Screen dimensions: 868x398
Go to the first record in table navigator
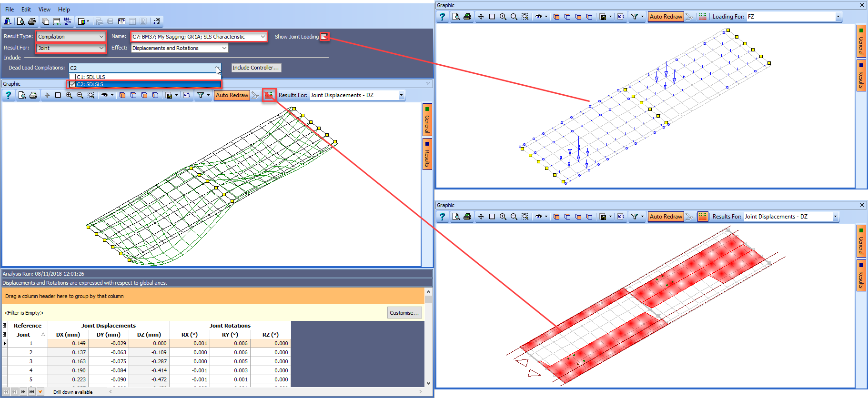click(6, 392)
